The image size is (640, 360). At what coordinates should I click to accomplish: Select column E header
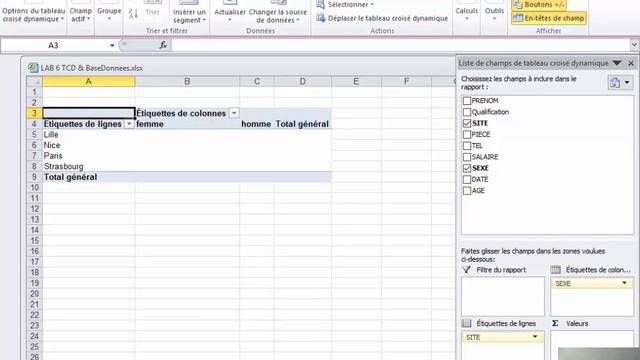point(356,81)
